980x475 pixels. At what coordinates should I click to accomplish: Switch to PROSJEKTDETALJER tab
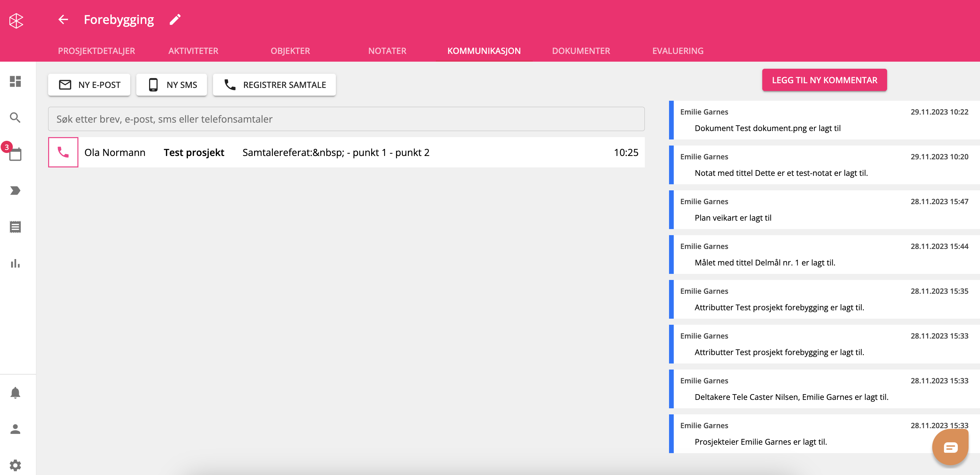click(96, 51)
